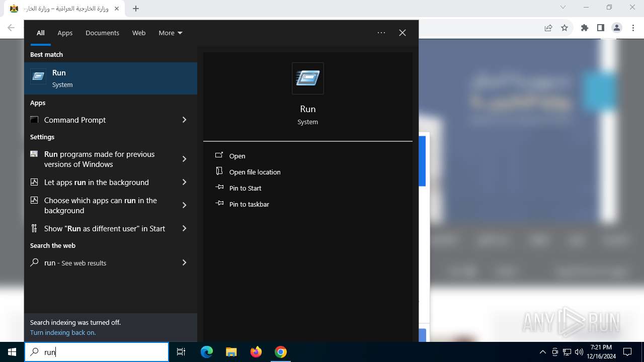Select the All search filter tab
The width and height of the screenshot is (644, 362).
pyautogui.click(x=41, y=33)
